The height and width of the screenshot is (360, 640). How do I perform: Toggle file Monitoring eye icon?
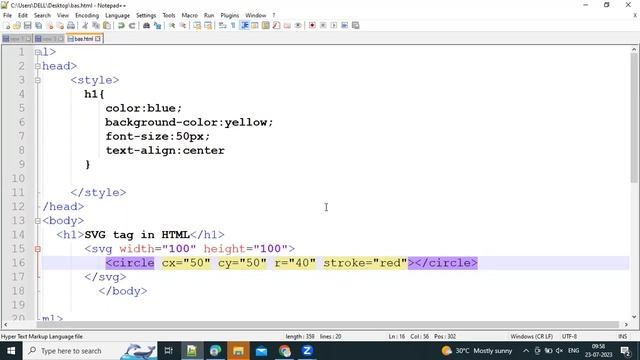(x=298, y=25)
